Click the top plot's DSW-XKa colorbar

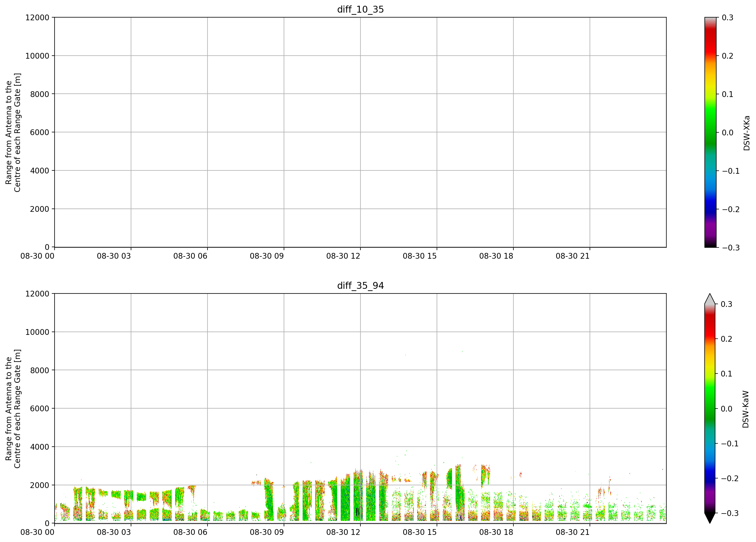[710, 132]
